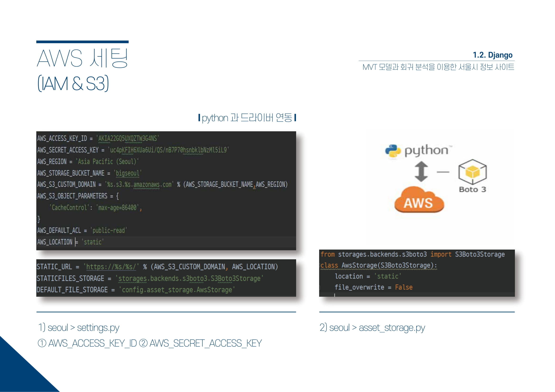Click the 'AWS 세팅' slide title
Screen dimensions: 555x392
82,58
